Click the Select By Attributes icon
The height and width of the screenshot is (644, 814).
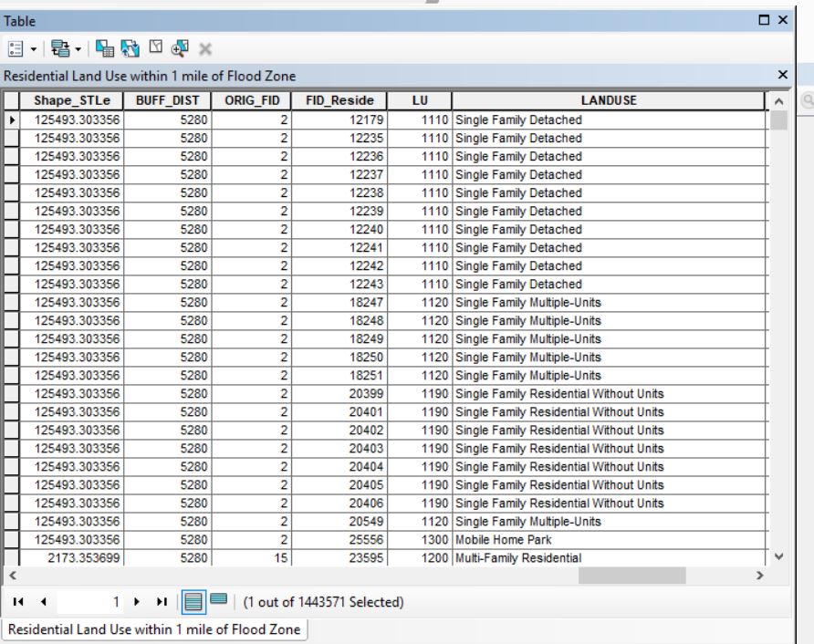[105, 48]
